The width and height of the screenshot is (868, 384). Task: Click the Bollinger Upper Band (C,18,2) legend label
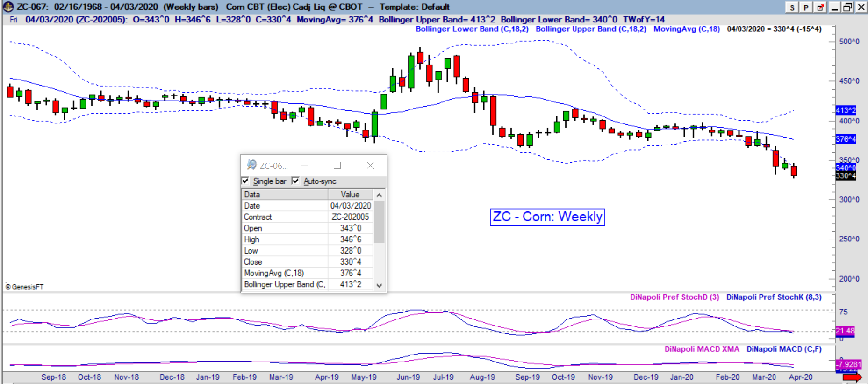tap(591, 29)
